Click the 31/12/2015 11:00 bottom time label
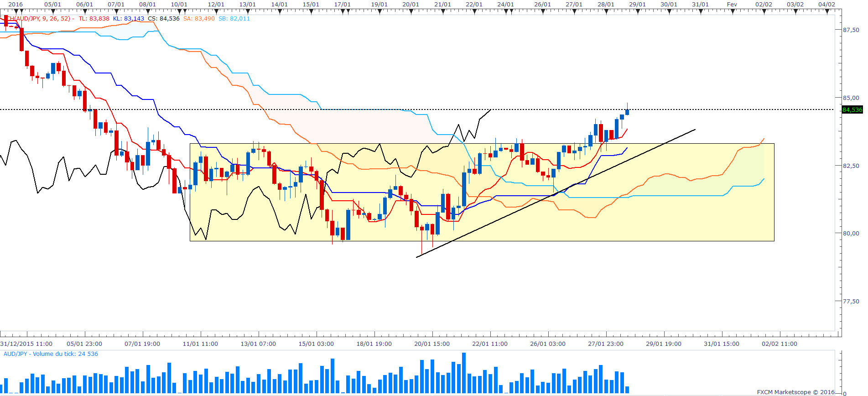Viewport: 868px width, 396px height. pyautogui.click(x=26, y=344)
